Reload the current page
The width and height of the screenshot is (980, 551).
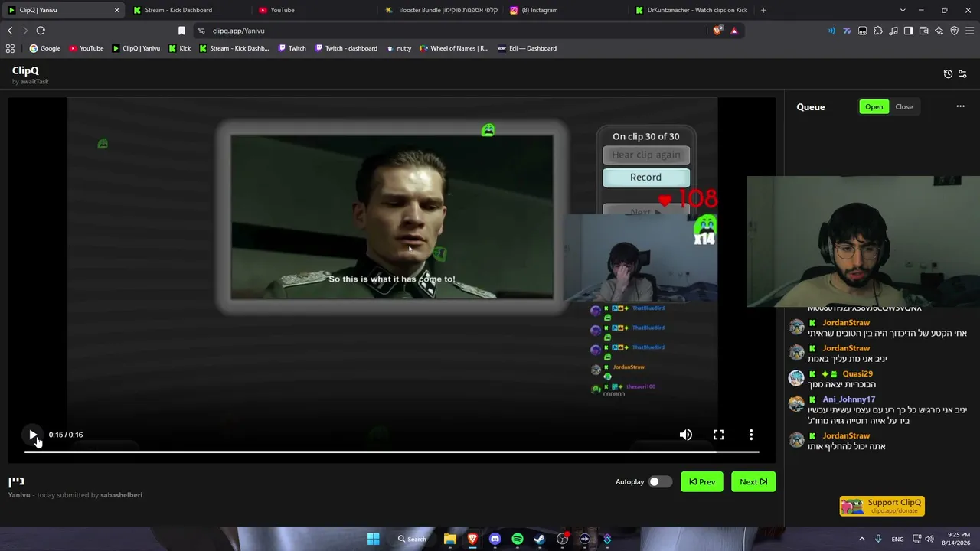pos(41,31)
